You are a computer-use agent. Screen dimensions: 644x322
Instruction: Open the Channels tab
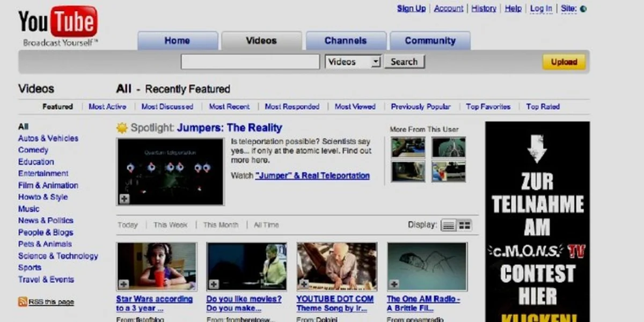pos(346,41)
